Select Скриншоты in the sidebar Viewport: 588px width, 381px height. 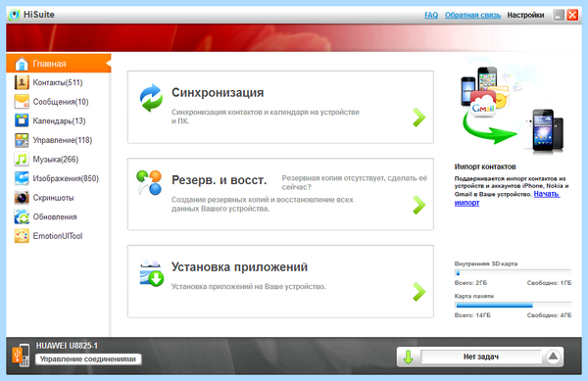click(58, 198)
